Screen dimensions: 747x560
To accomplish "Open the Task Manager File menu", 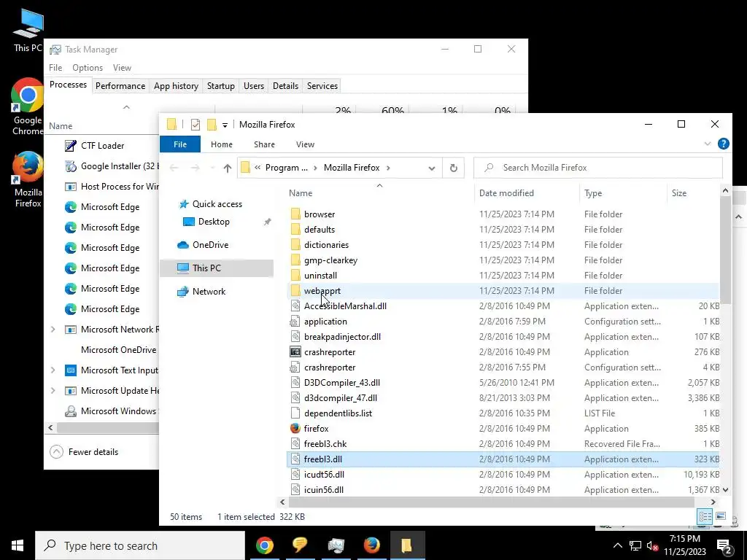I will pos(55,68).
